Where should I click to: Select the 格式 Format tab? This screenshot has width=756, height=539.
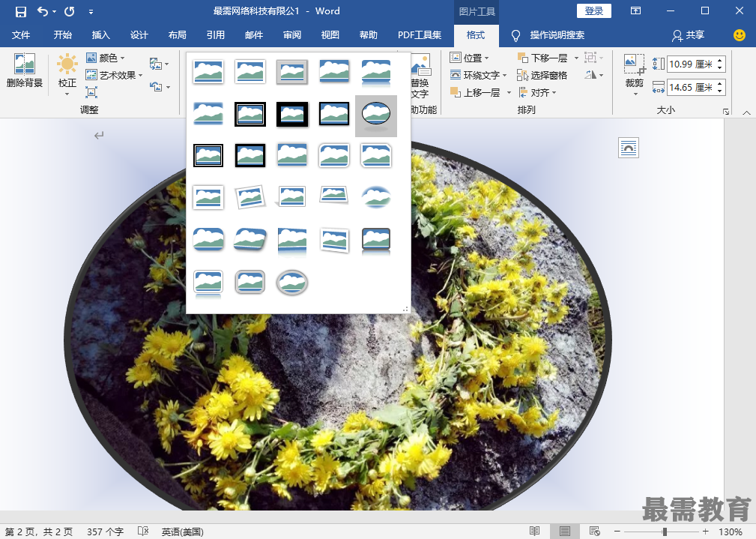pos(476,34)
